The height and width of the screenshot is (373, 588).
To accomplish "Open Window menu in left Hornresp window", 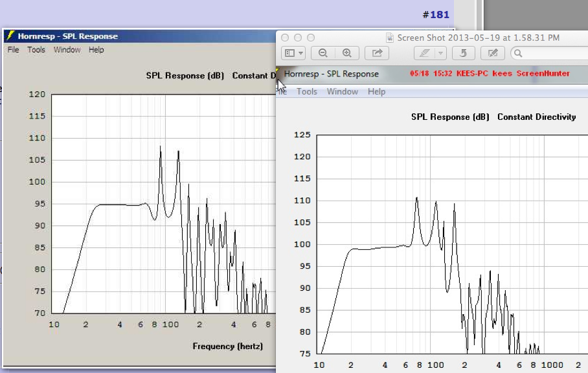I will [x=67, y=49].
